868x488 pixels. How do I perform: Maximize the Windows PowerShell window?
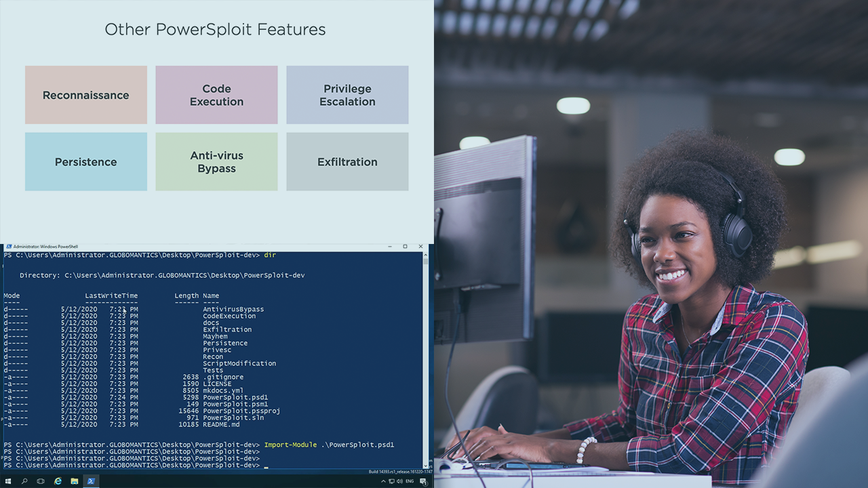[405, 247]
